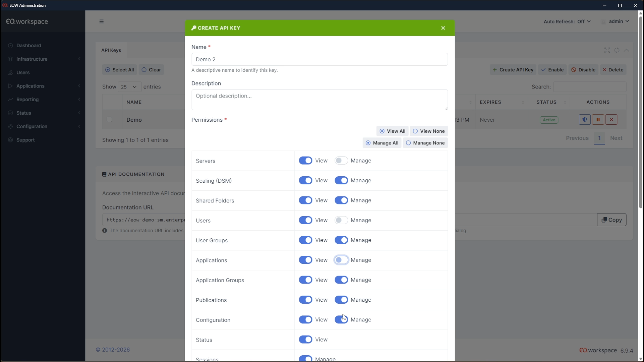Screen dimensions: 644x362
Task: Click the admin user avatar icon
Action: click(603, 21)
